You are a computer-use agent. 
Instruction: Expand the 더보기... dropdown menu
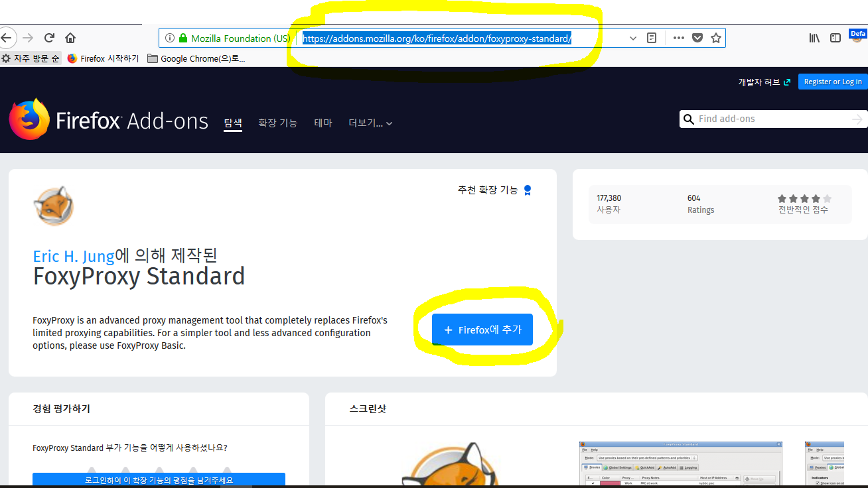click(370, 123)
